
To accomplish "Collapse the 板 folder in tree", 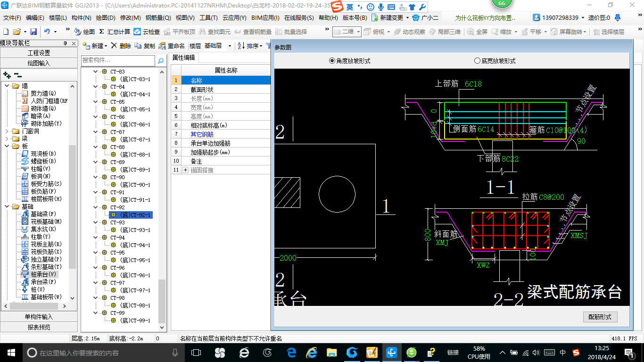I will tap(7, 146).
